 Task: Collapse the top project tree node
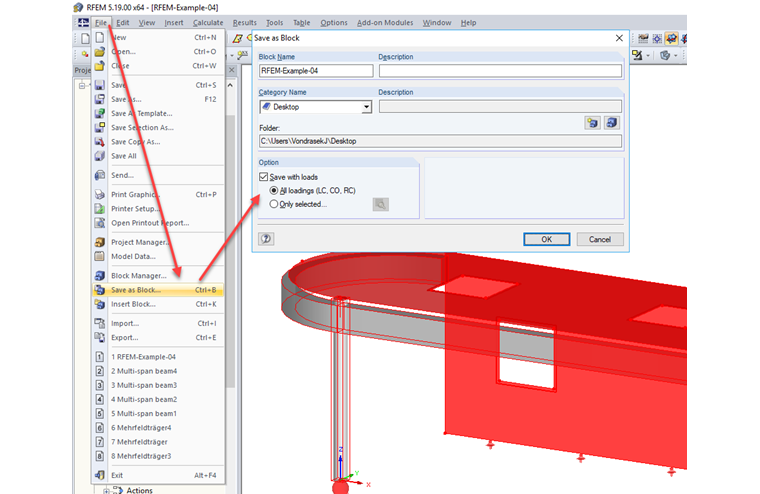pyautogui.click(x=82, y=86)
